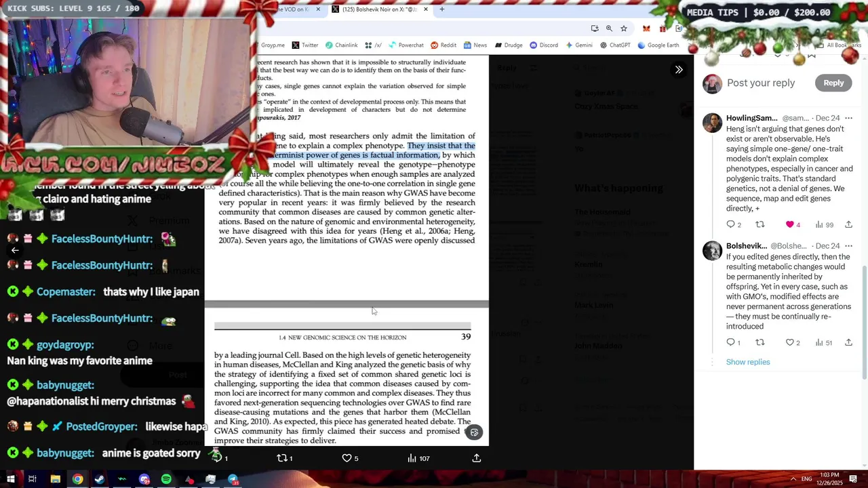868x488 pixels.
Task: Collapse the reply sidebar with double-arrow icon
Action: click(x=679, y=69)
